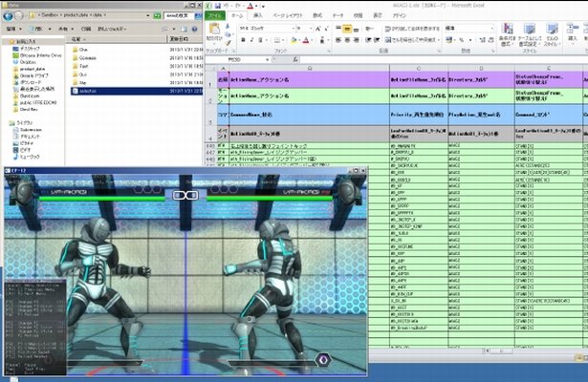The height and width of the screenshot is (382, 588).
Task: Toggle Italic formatting in Excel
Action: [x=250, y=41]
